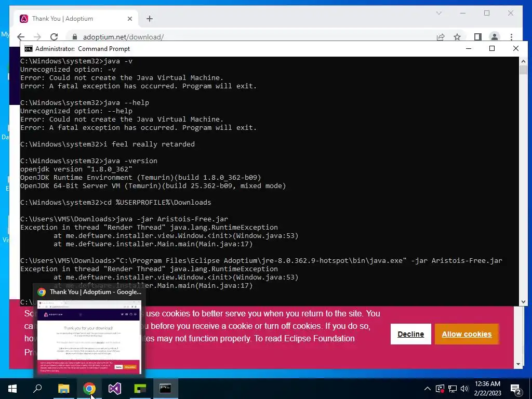Close the Thank You | Adoptium tab

(129, 19)
